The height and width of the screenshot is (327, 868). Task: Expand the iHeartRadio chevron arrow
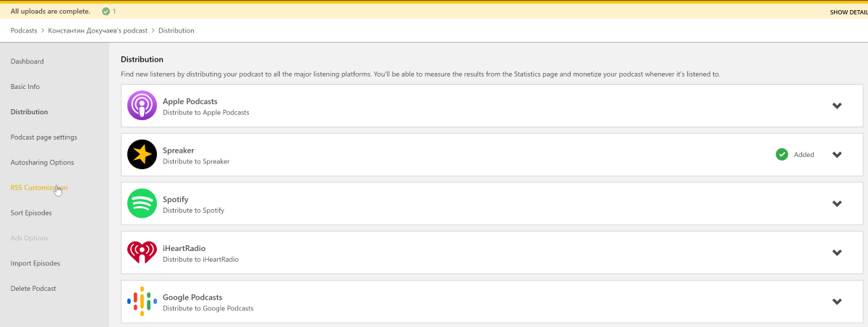coord(837,252)
